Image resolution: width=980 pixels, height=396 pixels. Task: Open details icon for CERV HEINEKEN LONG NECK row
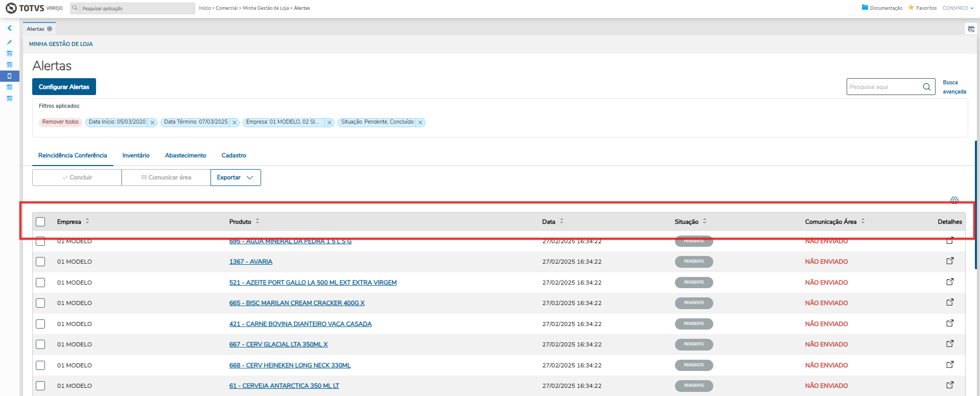(950, 365)
